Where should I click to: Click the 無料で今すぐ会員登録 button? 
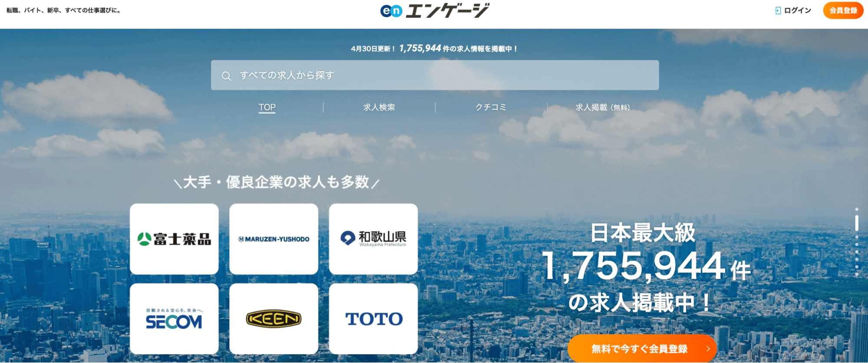pyautogui.click(x=642, y=349)
